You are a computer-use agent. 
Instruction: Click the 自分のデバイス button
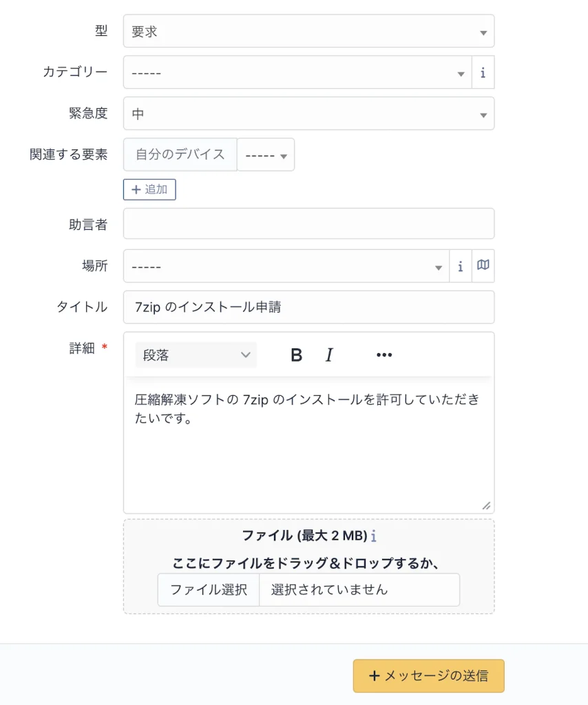[x=180, y=155]
